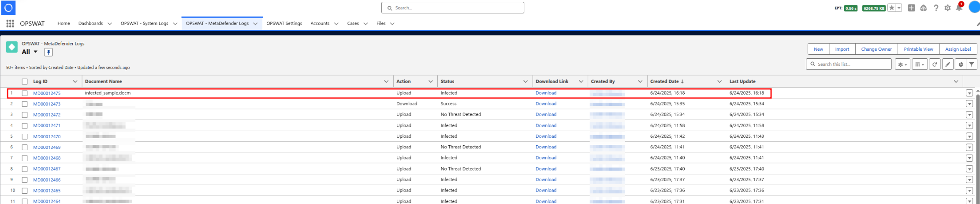Click Change Owner button

(876, 49)
